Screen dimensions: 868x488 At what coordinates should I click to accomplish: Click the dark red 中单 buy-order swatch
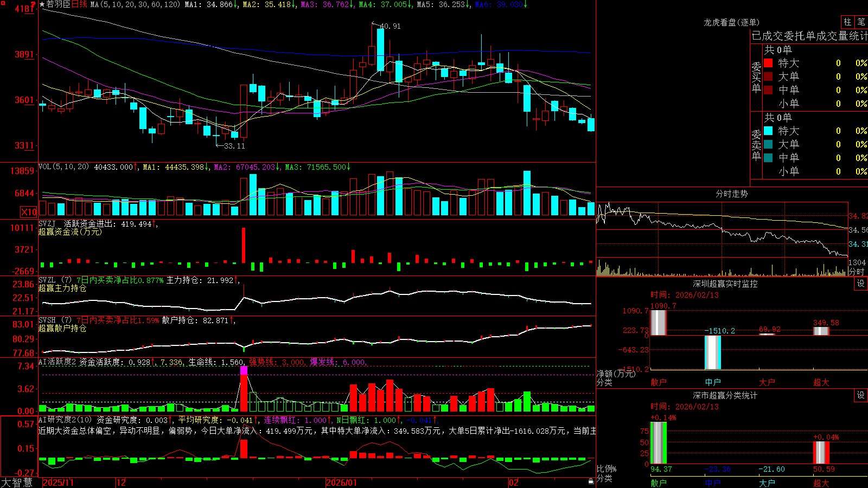[768, 90]
